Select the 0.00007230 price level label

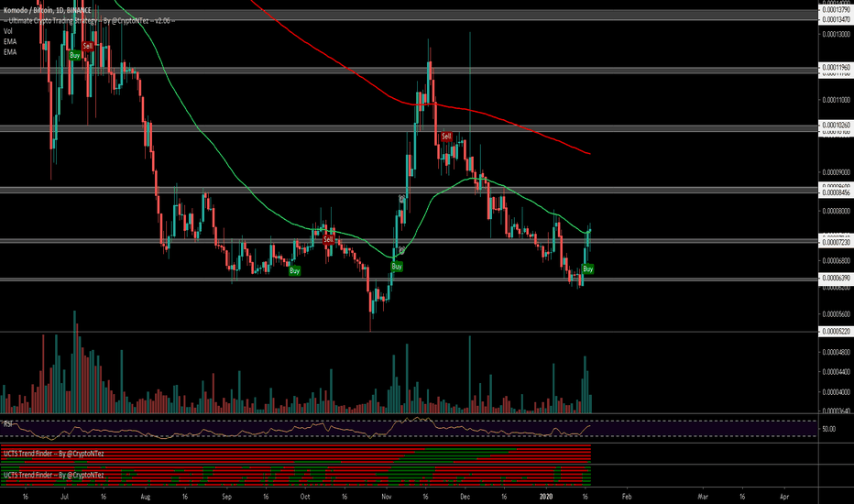[x=836, y=243]
